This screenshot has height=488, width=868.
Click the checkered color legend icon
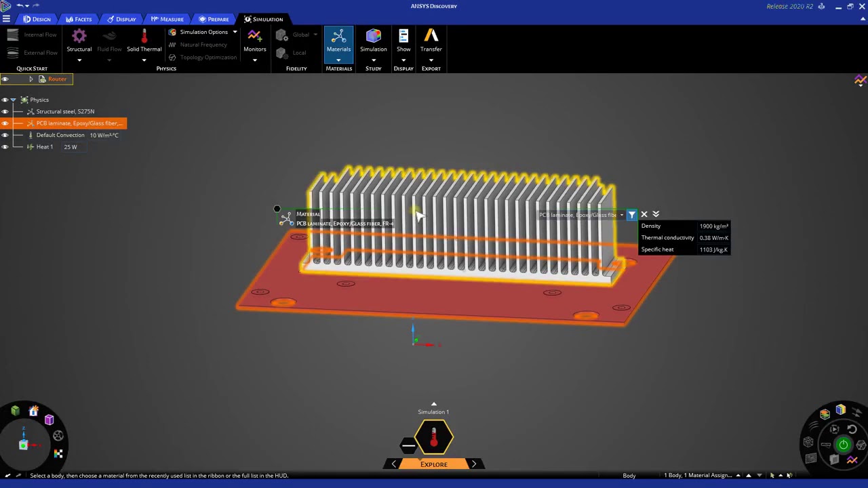tap(58, 453)
